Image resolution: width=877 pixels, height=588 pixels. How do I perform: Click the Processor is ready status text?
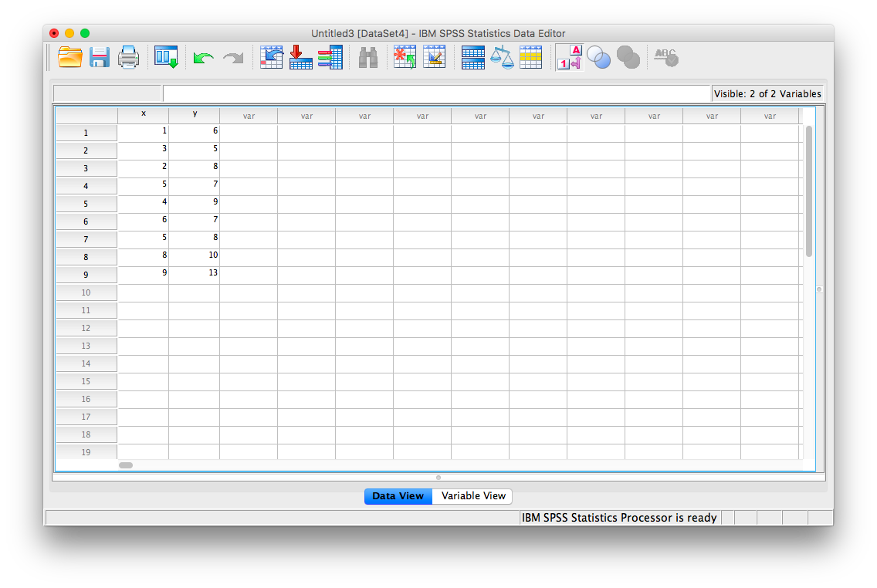tap(619, 518)
